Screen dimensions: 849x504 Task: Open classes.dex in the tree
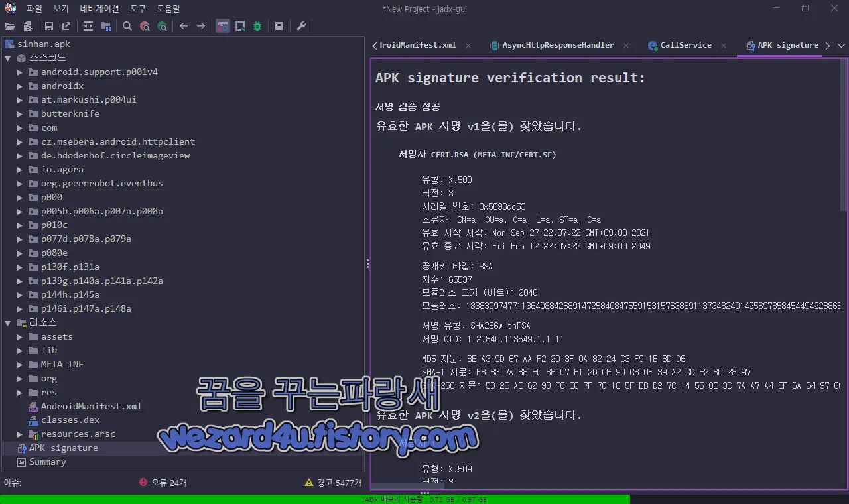point(70,420)
